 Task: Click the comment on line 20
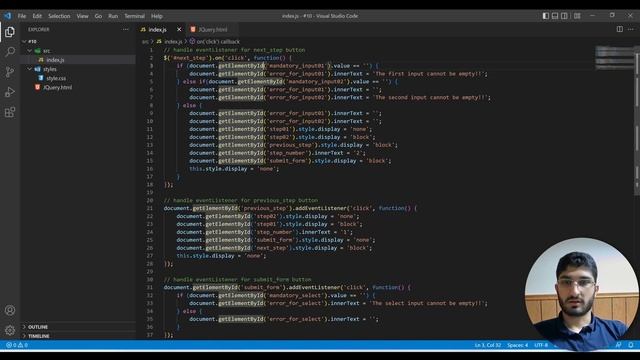click(x=241, y=200)
